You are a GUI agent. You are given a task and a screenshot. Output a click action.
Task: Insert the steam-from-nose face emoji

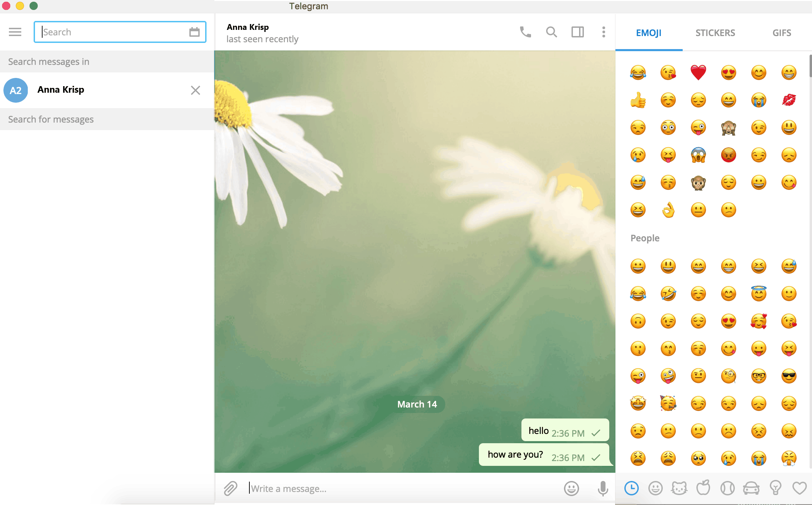(x=789, y=458)
